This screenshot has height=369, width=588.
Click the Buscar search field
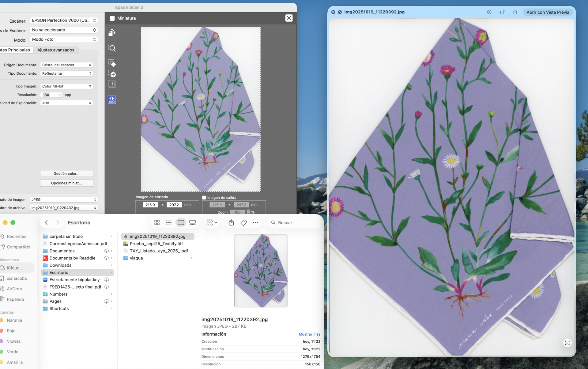pyautogui.click(x=294, y=222)
